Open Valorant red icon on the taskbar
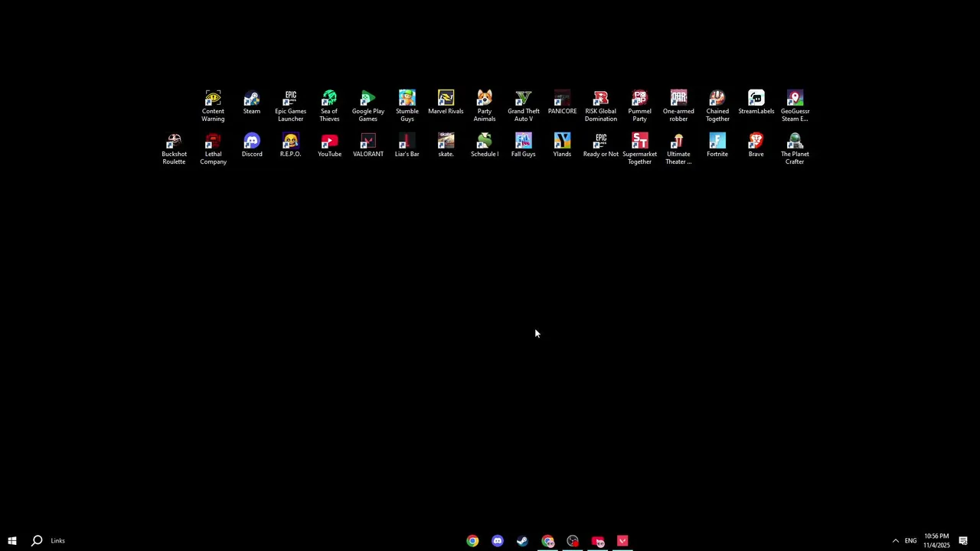 point(622,541)
